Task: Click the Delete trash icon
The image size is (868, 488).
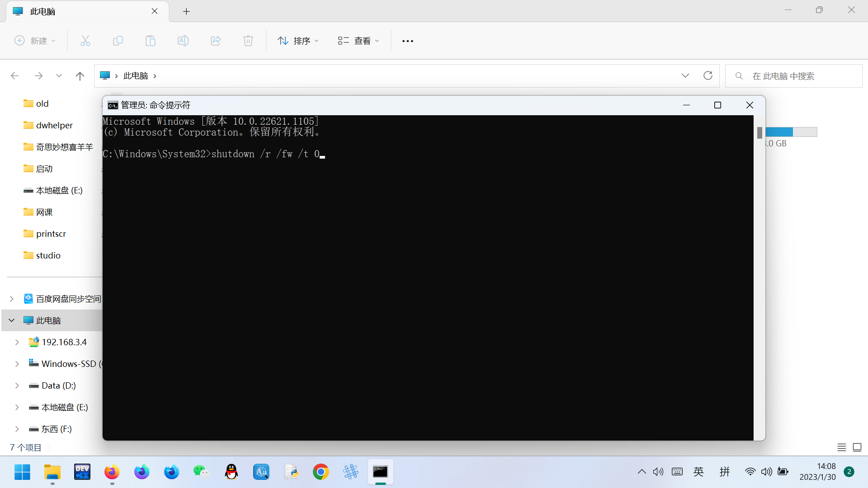Action: point(248,41)
